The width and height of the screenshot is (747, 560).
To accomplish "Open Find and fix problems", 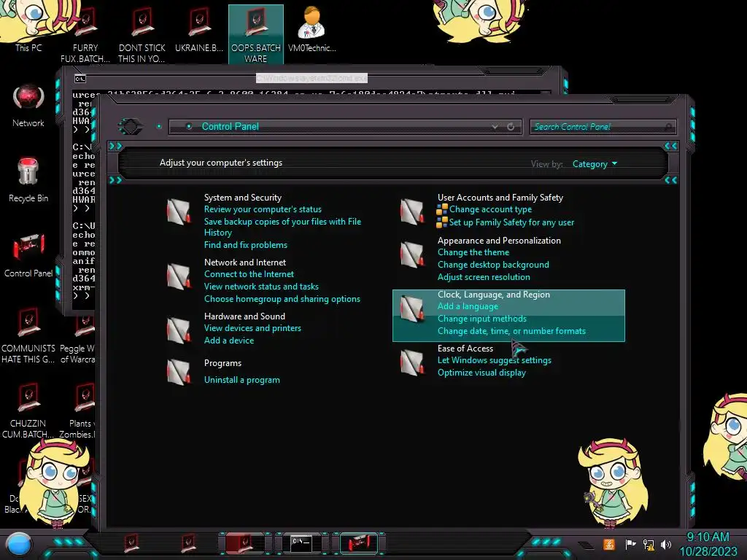I will pyautogui.click(x=245, y=245).
